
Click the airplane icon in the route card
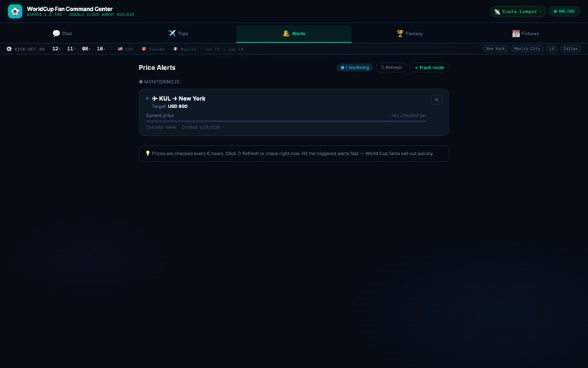coord(155,99)
